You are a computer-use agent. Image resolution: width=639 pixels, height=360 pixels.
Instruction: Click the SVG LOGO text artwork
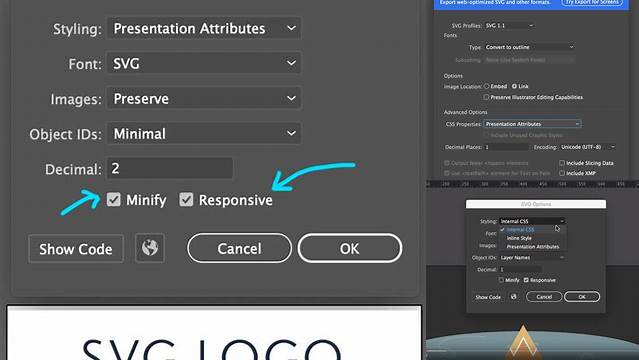click(x=212, y=348)
